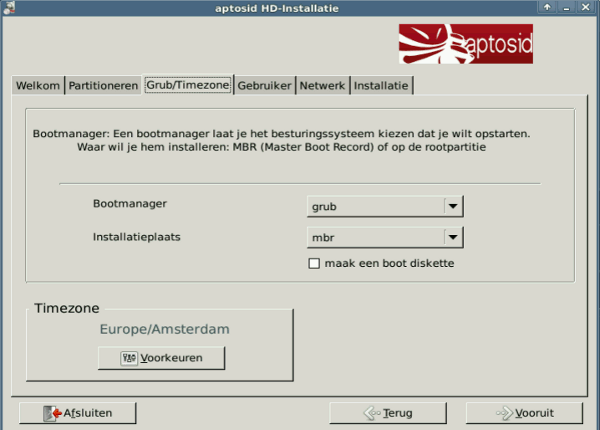Open the Partitioneren tab
The image size is (600, 430).
(x=103, y=86)
